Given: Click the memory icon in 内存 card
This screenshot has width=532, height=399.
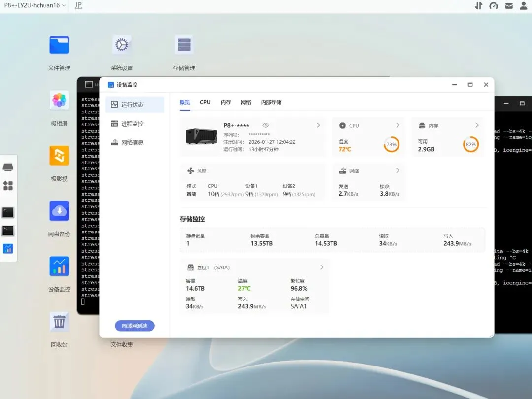Looking at the screenshot, I should point(422,126).
